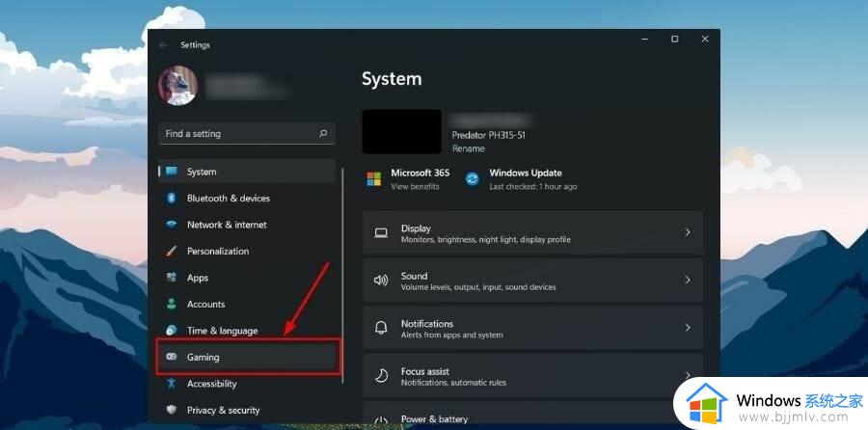Open Gaming category in sidebar
The image size is (868, 430).
pos(247,357)
